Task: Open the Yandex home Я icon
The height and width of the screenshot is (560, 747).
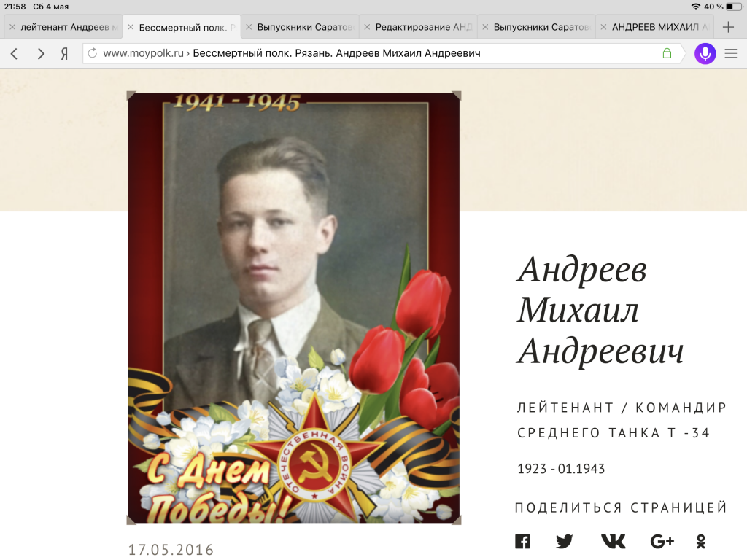Action: tap(64, 54)
